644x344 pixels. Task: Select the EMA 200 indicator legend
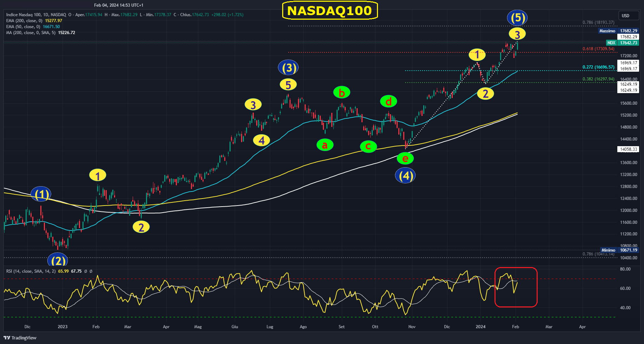coord(34,21)
